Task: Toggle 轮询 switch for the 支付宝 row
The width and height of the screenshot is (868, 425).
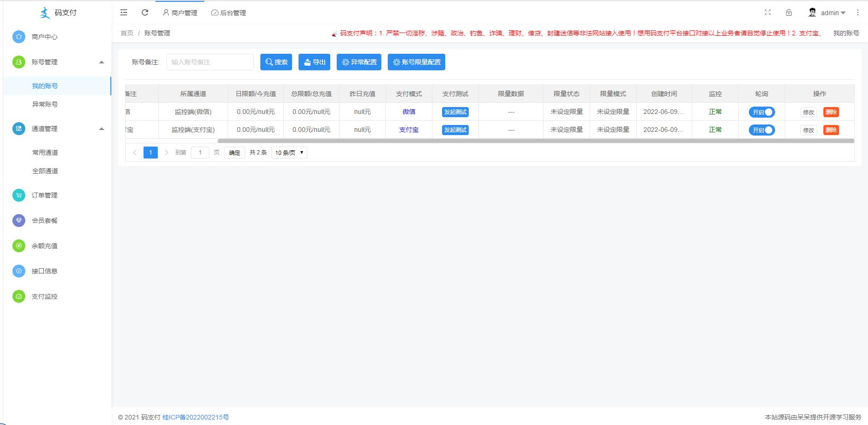Action: 762,130
